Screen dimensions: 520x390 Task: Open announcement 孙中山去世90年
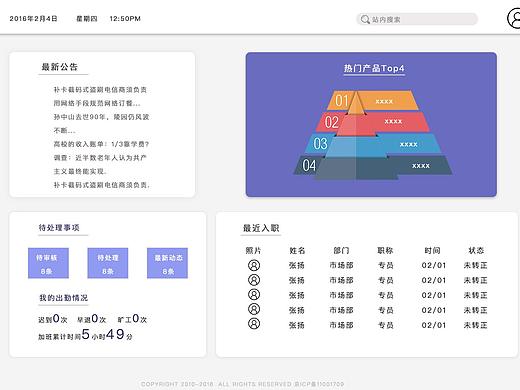point(101,124)
